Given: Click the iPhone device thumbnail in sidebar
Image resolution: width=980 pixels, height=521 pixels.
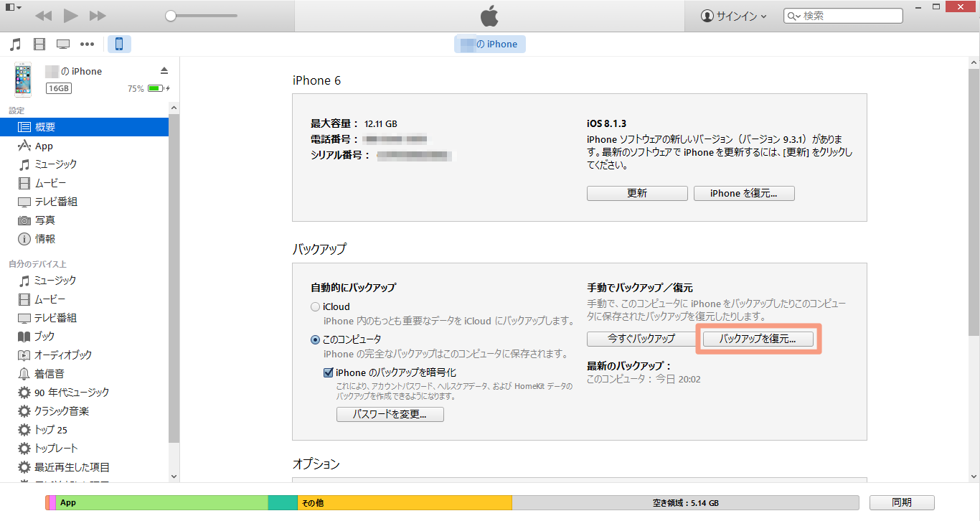Looking at the screenshot, I should click(23, 79).
